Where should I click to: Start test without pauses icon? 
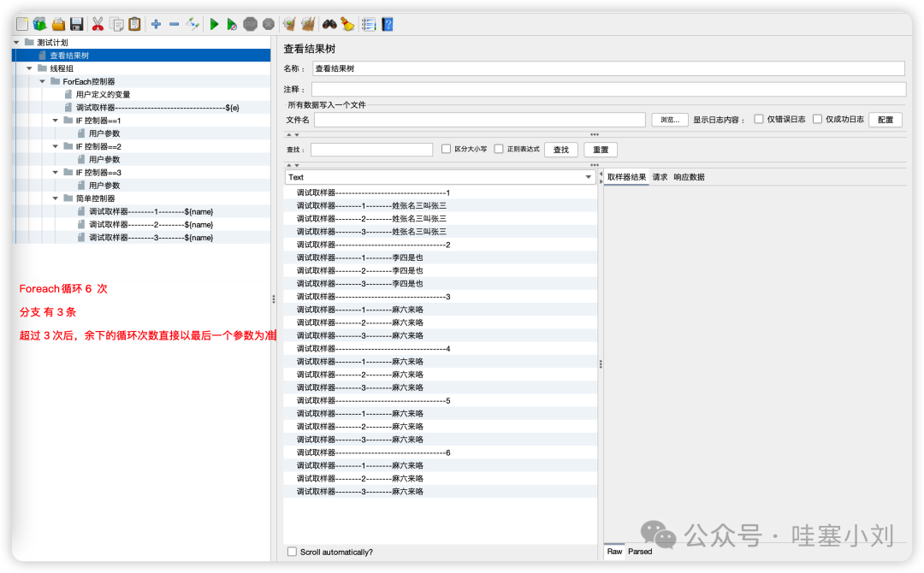tap(232, 24)
